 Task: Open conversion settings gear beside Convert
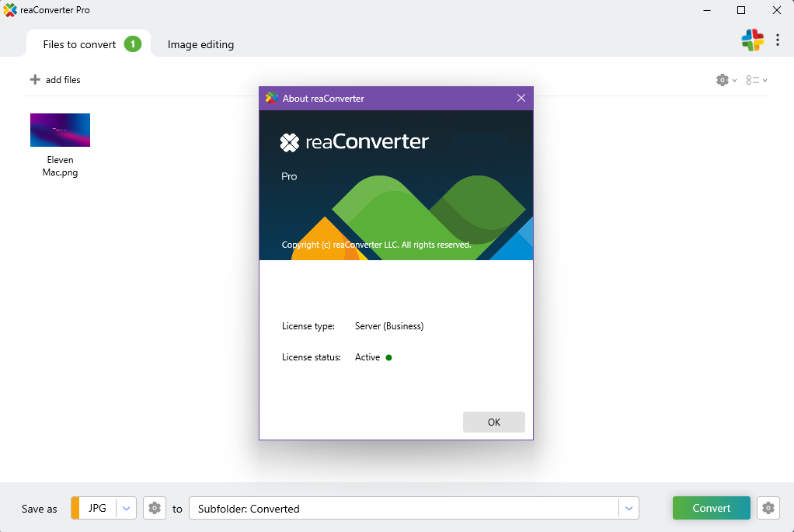(x=768, y=508)
